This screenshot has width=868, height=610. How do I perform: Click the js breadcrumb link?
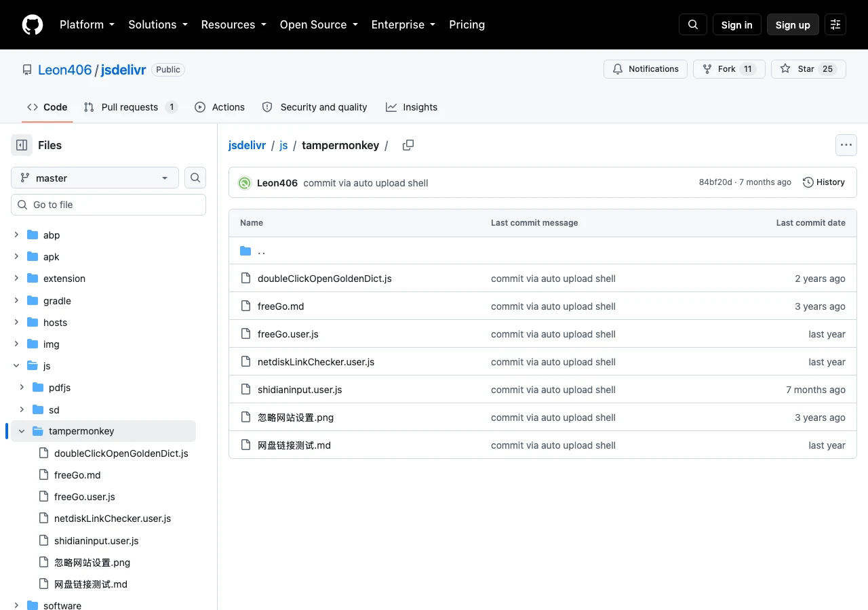(284, 145)
